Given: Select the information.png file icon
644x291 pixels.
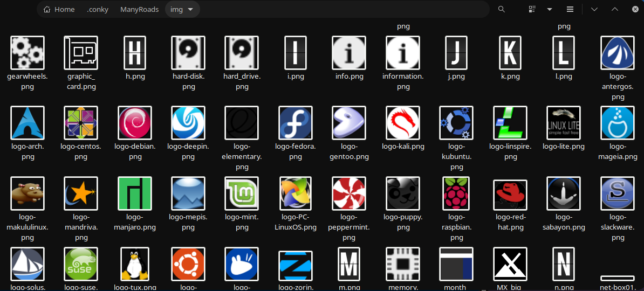Looking at the screenshot, I should 403,52.
